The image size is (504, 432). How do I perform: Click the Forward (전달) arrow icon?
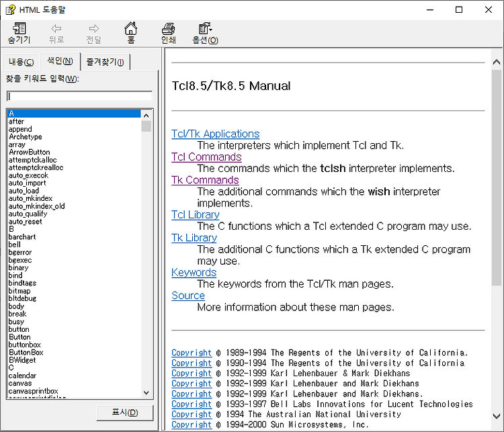click(94, 29)
